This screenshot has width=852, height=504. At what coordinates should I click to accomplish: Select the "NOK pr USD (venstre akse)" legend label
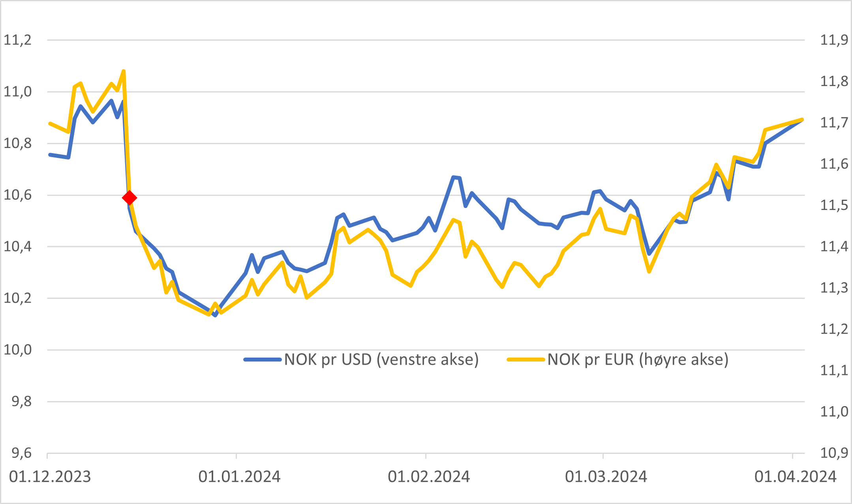pyautogui.click(x=381, y=360)
